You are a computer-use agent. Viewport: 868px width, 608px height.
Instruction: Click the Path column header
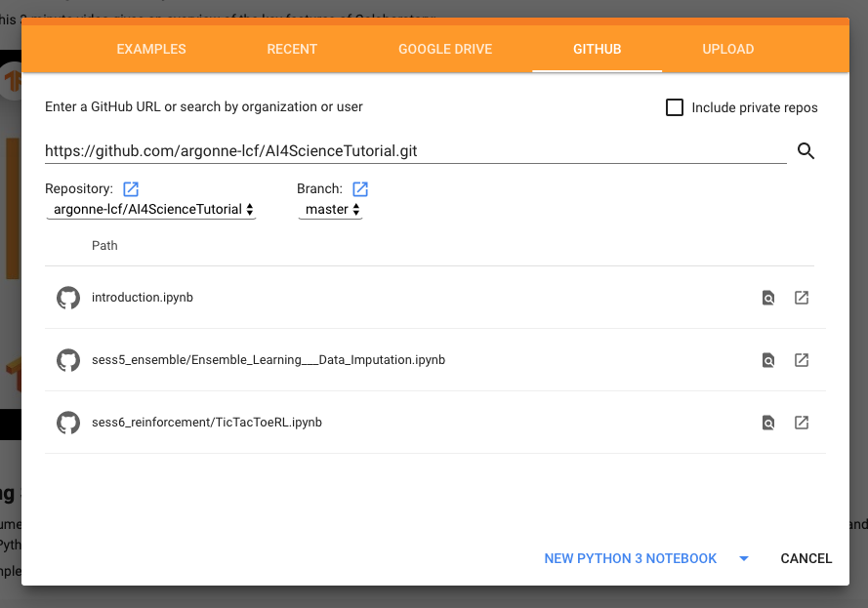[104, 246]
